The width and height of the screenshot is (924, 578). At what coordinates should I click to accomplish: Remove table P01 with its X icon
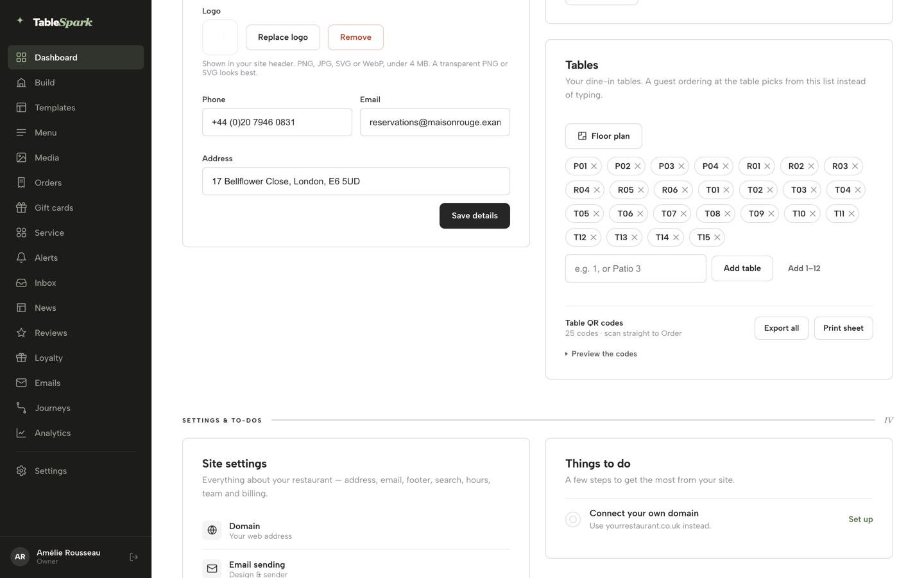click(594, 166)
